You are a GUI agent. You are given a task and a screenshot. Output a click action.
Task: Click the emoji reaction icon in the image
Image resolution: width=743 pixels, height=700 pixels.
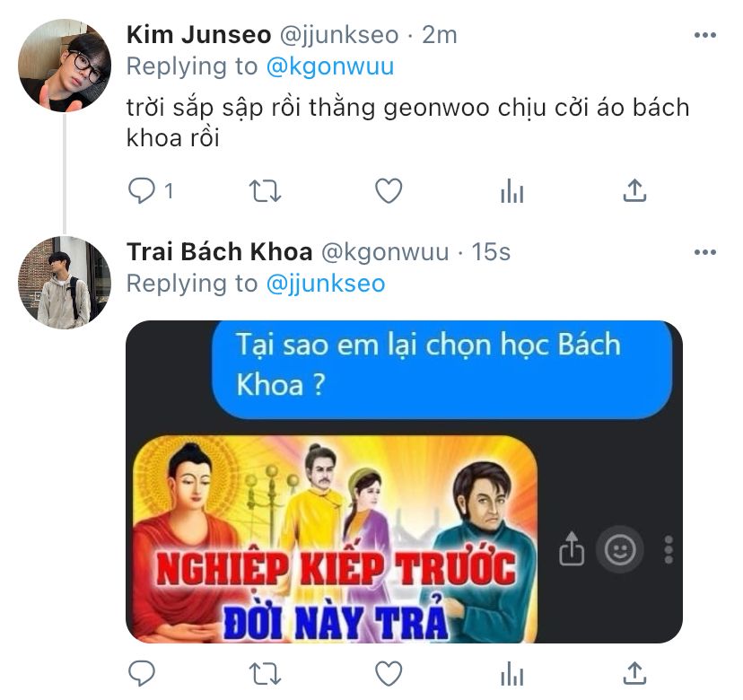click(619, 548)
